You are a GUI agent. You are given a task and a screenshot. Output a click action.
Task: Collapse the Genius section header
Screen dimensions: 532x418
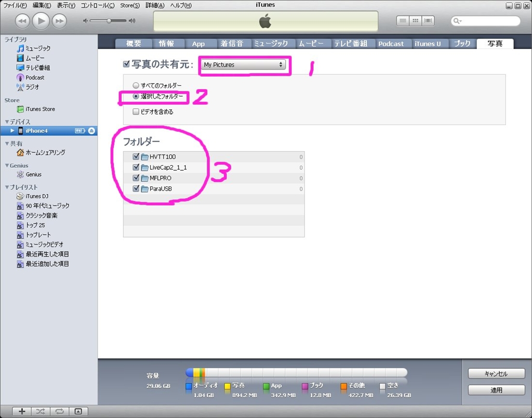pyautogui.click(x=7, y=166)
